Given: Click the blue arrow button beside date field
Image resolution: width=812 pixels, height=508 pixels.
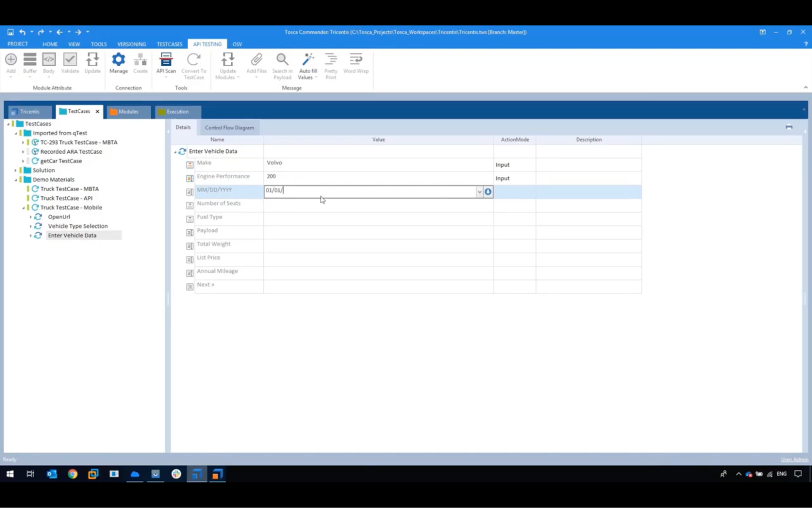Looking at the screenshot, I should [488, 192].
